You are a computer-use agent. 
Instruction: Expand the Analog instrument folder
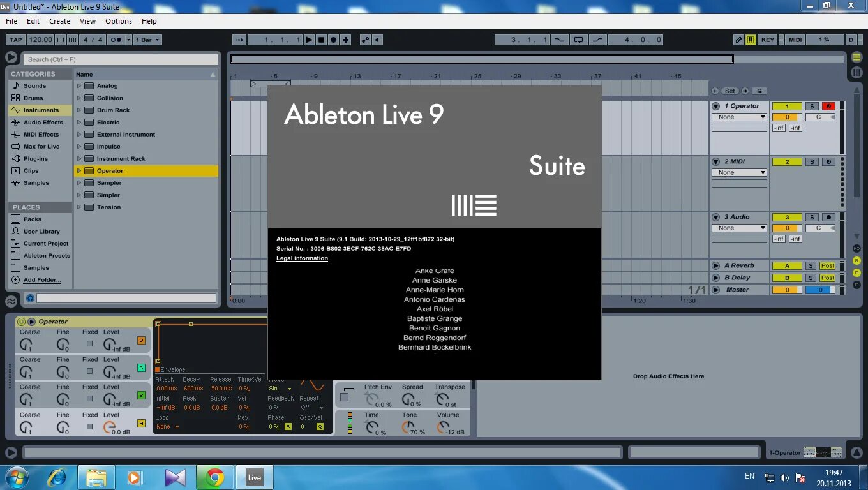[x=79, y=86]
